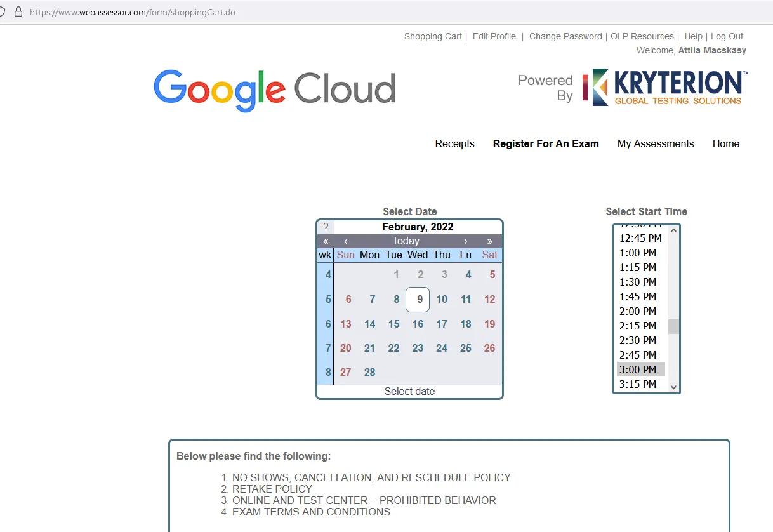Select February 21 in calendar
Image resolution: width=773 pixels, height=532 pixels.
[x=370, y=348]
